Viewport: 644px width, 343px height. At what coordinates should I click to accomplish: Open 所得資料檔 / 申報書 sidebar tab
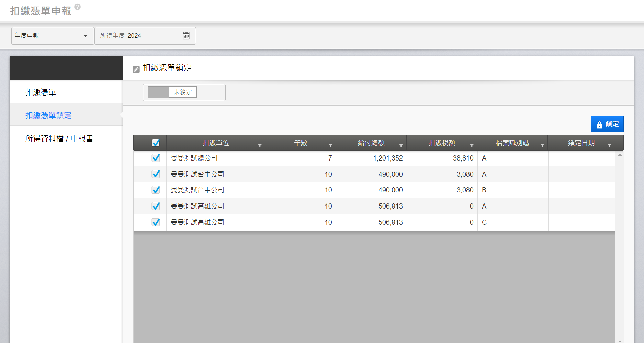[x=59, y=139]
